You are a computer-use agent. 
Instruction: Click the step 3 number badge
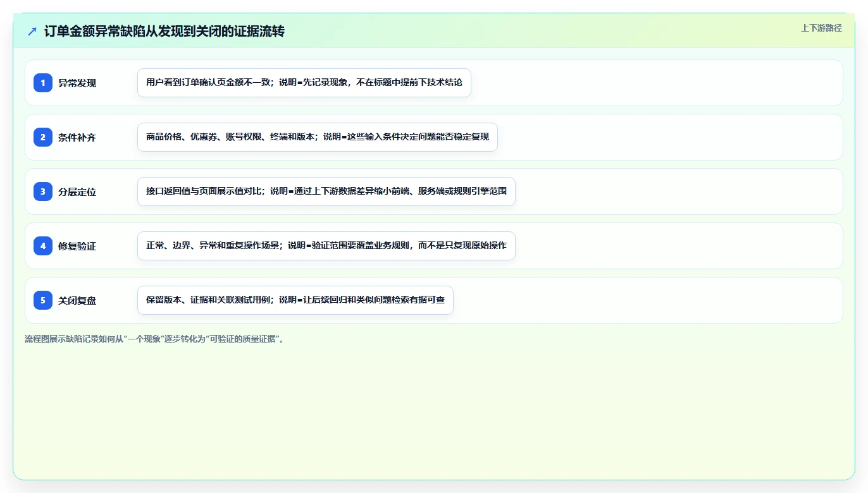coord(43,192)
